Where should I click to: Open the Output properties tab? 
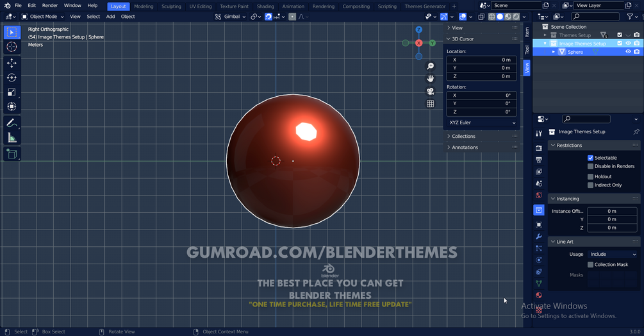coord(539,160)
